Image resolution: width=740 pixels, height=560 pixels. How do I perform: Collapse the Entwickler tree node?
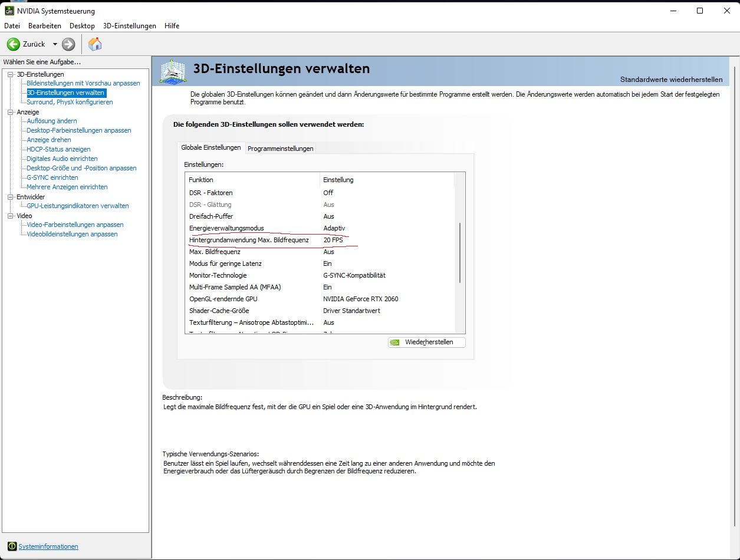click(x=10, y=197)
